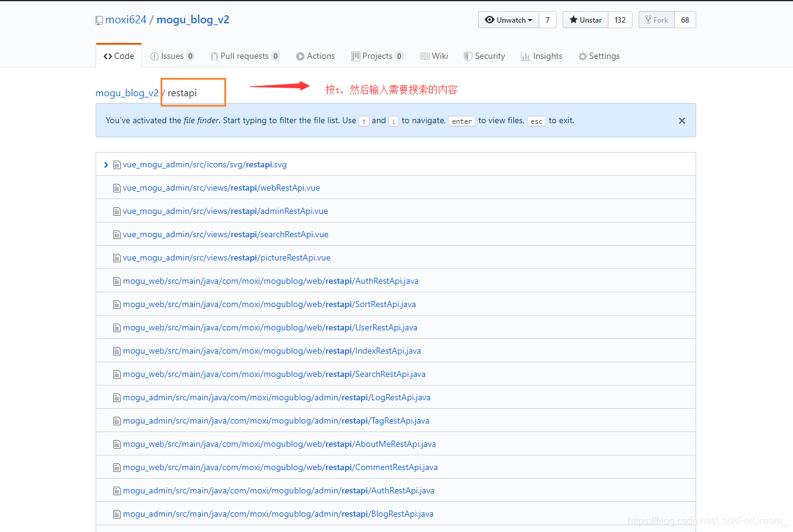Click file icon beside restapi.svg
Image resolution: width=793 pixels, height=532 pixels.
point(116,165)
